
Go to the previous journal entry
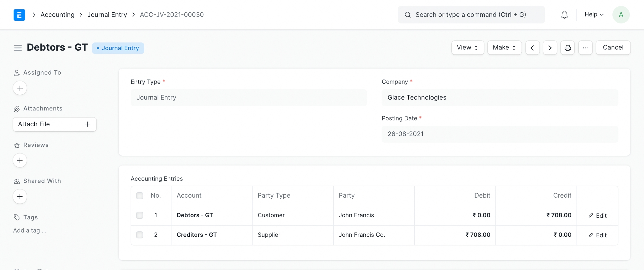[x=532, y=48]
